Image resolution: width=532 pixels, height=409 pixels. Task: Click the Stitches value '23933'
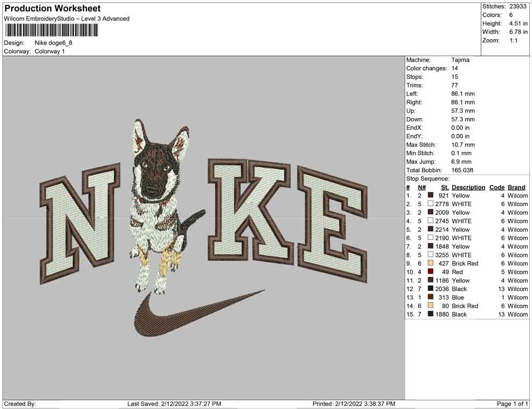517,6
